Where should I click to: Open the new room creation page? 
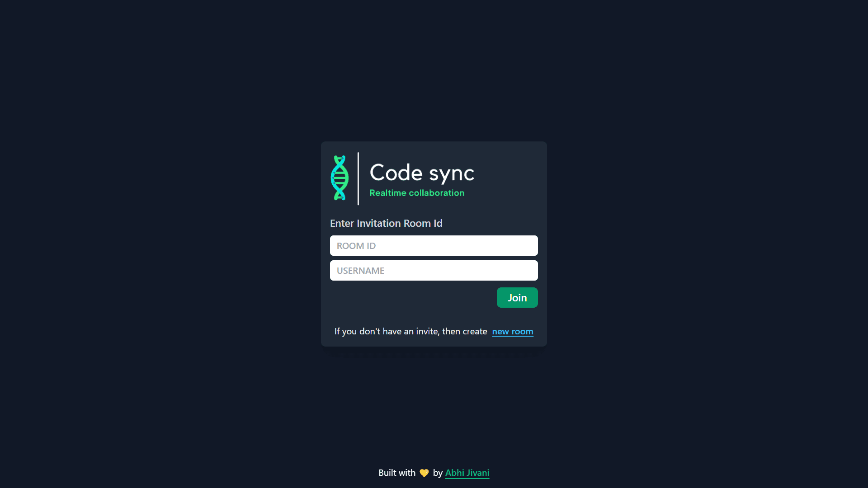point(512,331)
